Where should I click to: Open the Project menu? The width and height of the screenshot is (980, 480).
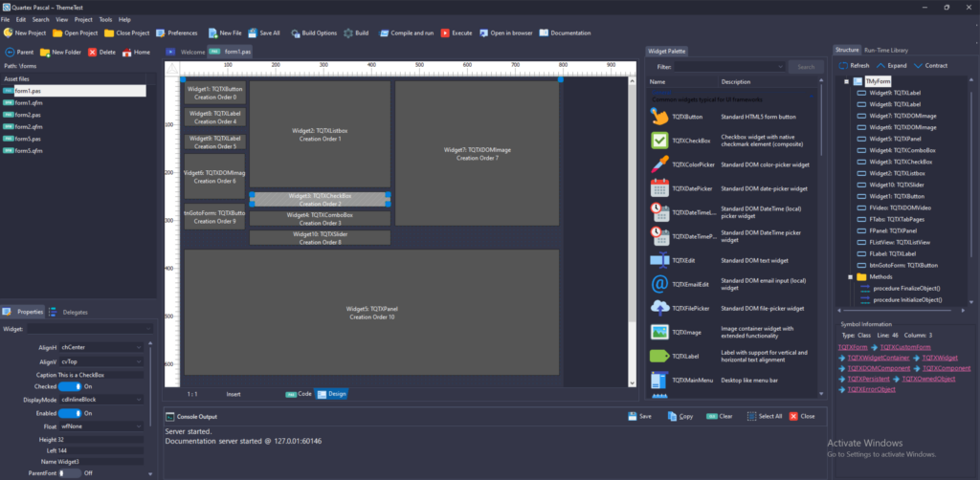83,20
